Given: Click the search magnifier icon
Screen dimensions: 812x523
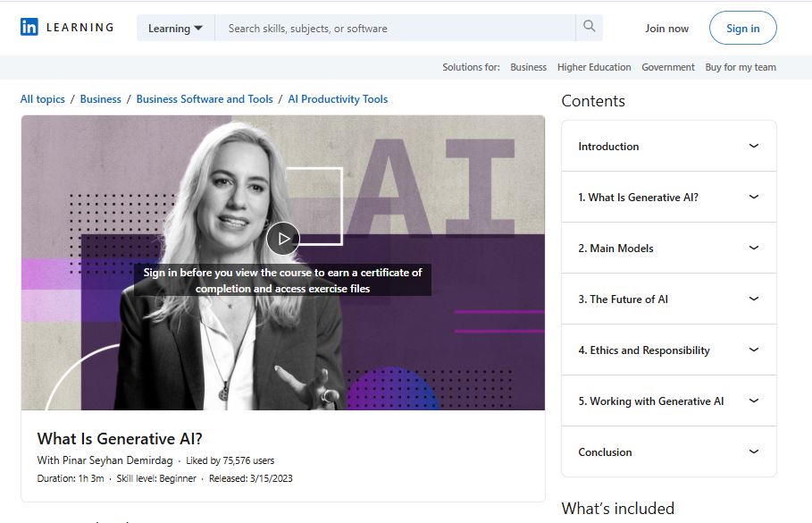Looking at the screenshot, I should click(589, 28).
